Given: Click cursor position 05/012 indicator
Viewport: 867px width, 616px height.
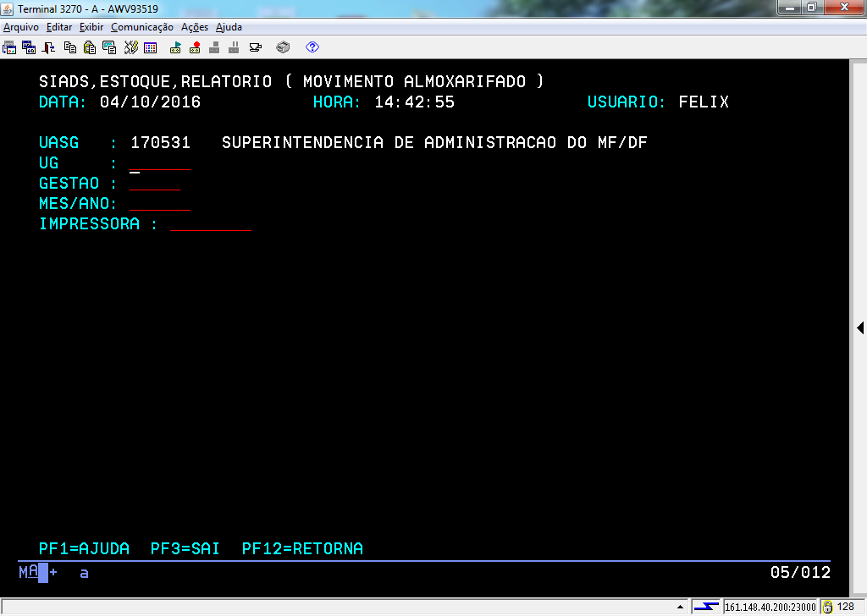Looking at the screenshot, I should tap(800, 572).
